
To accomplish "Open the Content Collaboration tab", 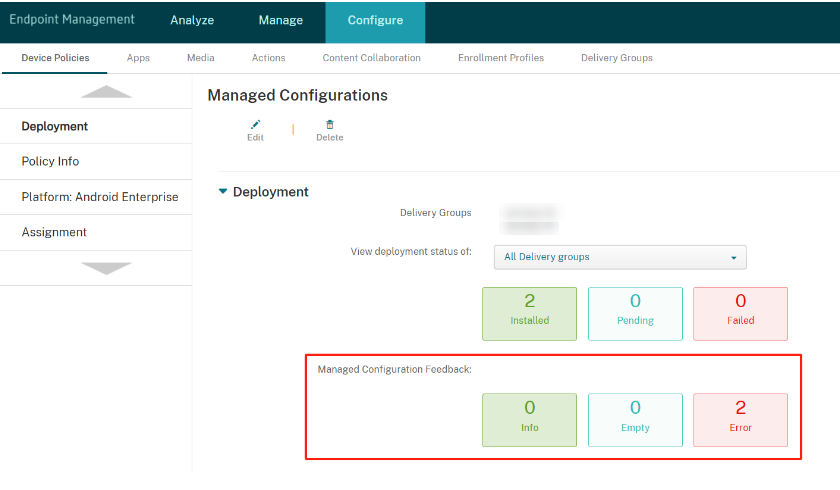I will point(371,58).
